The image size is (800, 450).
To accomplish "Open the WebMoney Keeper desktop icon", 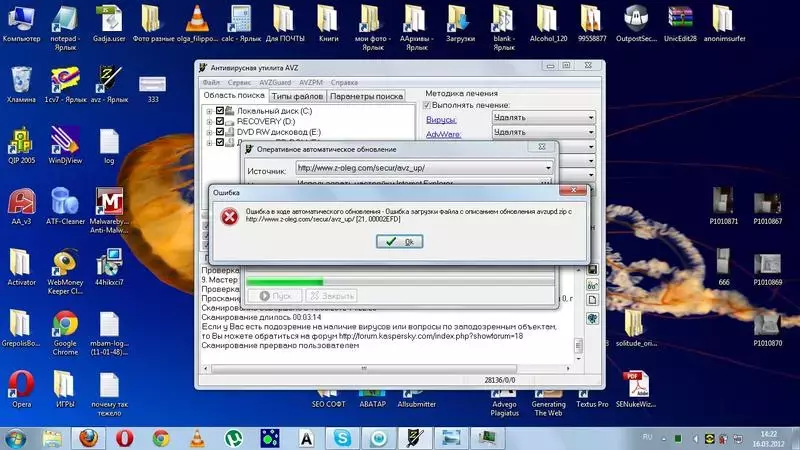I will (65, 271).
